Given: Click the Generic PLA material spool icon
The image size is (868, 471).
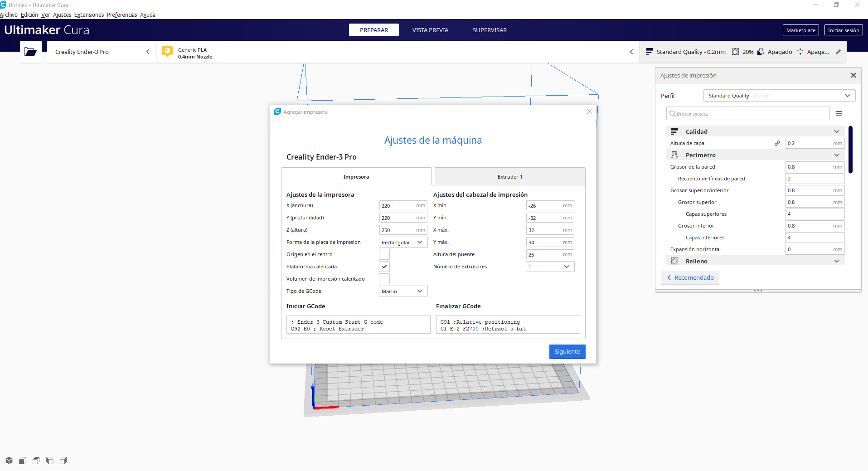Looking at the screenshot, I should click(x=167, y=51).
